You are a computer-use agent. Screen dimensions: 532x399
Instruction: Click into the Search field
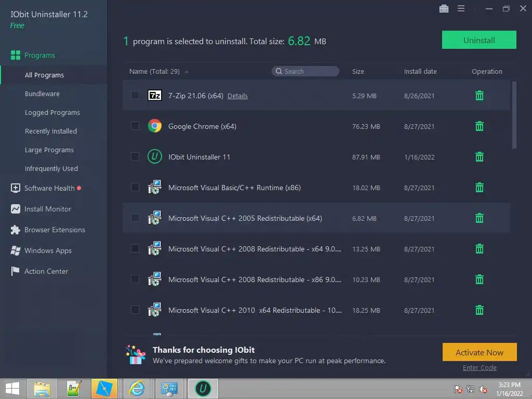pos(305,71)
